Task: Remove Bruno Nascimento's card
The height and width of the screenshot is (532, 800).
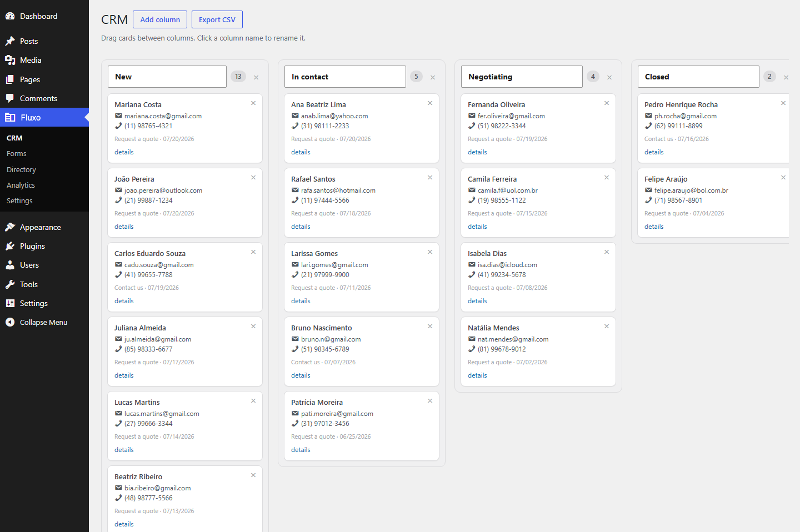Action: [430, 327]
